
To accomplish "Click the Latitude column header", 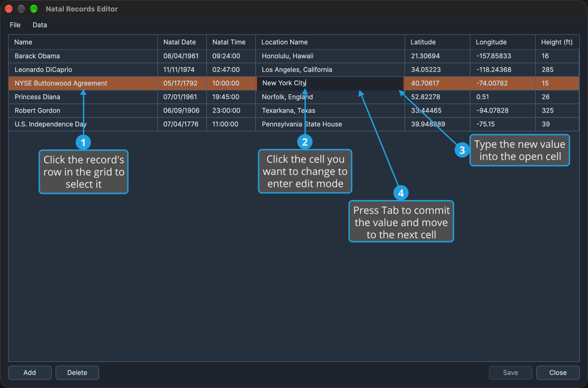I will pos(437,42).
